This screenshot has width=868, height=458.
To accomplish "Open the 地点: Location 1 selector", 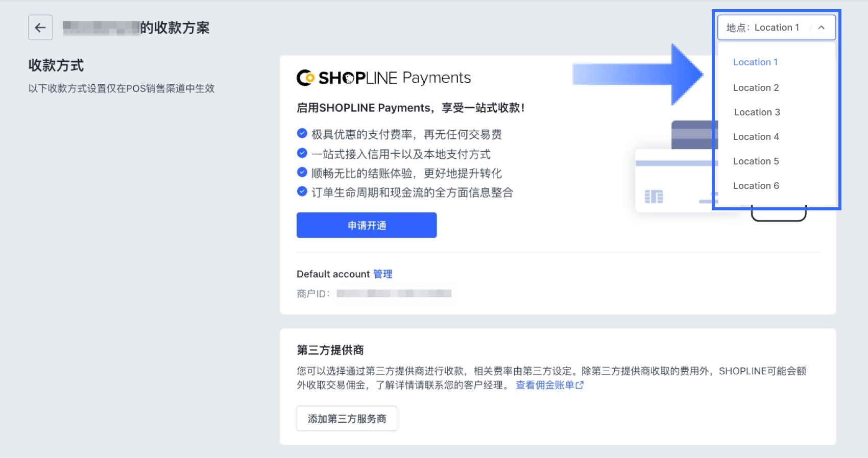I will click(x=777, y=28).
